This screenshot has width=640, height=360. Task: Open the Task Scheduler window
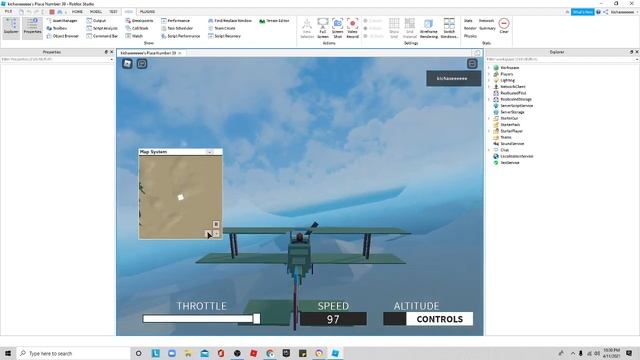(177, 28)
